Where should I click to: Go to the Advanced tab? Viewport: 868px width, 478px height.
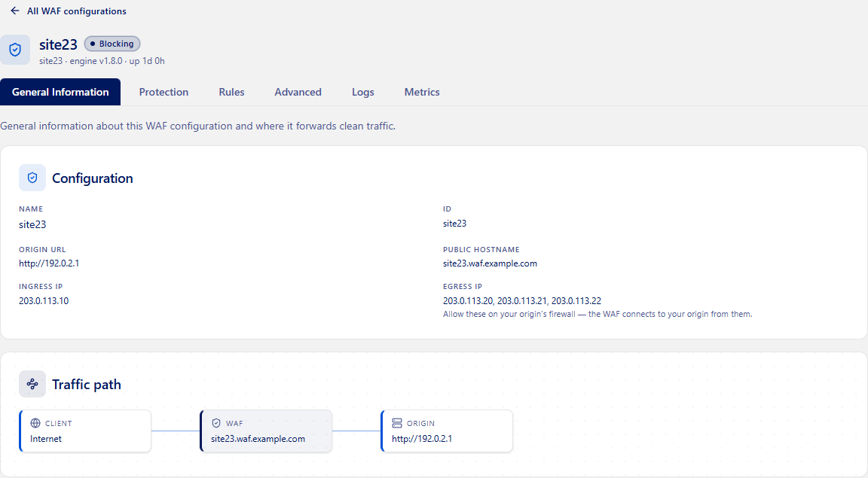[x=298, y=92]
